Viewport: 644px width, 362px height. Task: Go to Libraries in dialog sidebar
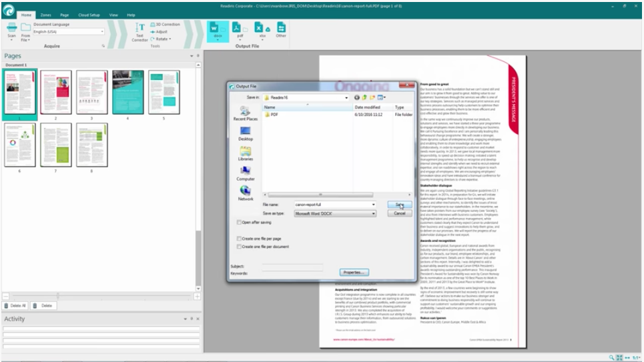(245, 153)
